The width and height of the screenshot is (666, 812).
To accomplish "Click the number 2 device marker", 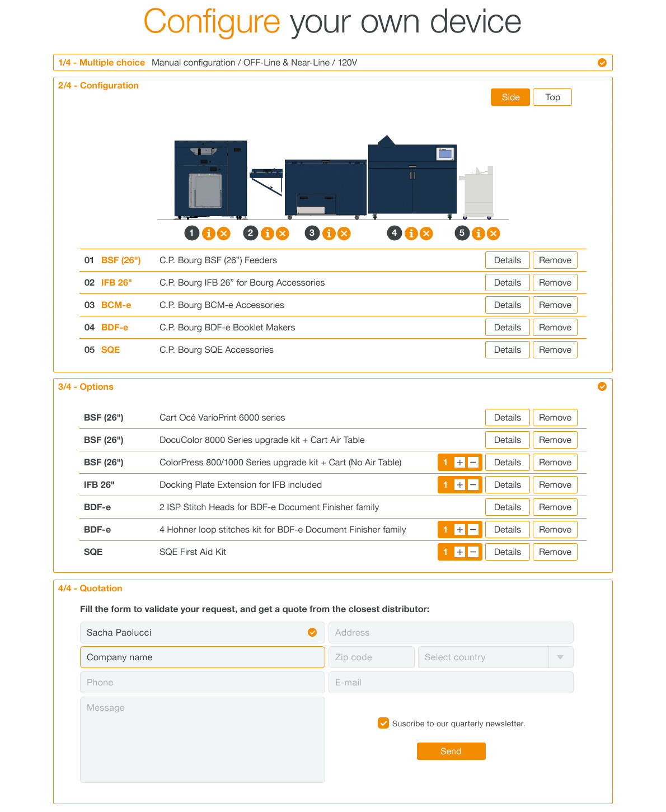I will click(x=251, y=233).
